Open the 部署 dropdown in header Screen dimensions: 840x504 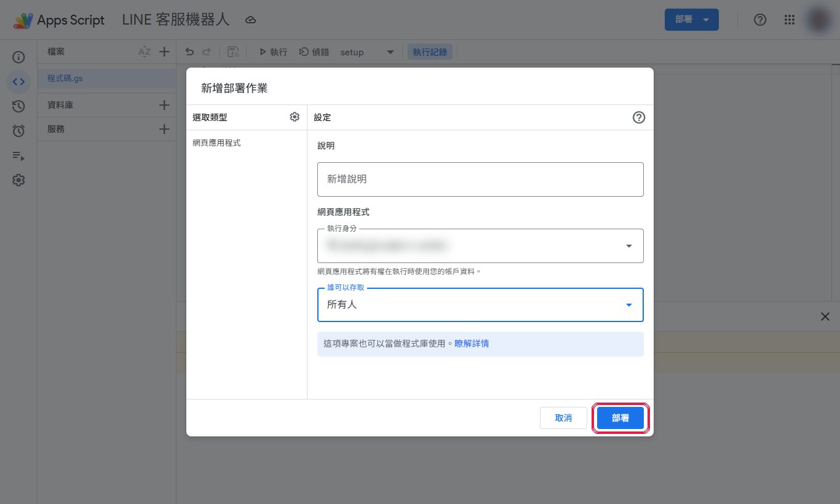(x=692, y=20)
